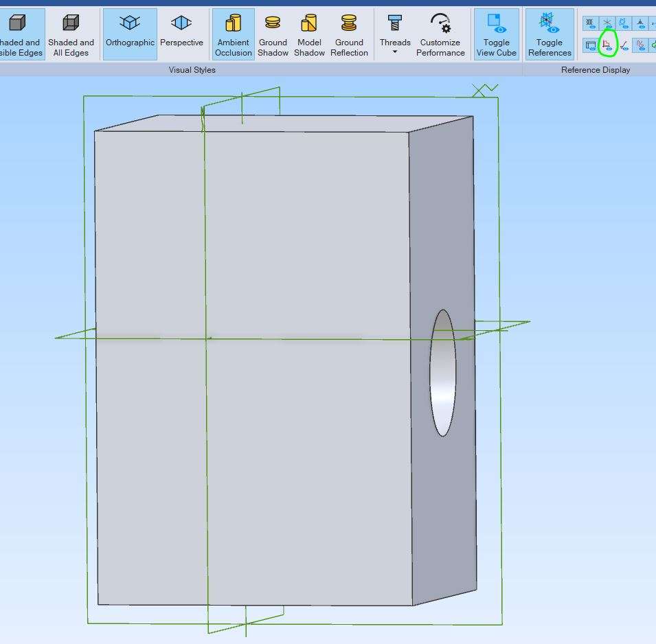Enable Orthographic projection view

point(130,34)
